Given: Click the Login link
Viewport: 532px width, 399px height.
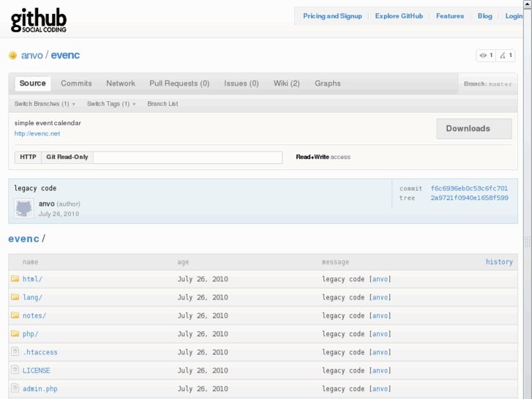Looking at the screenshot, I should 514,16.
